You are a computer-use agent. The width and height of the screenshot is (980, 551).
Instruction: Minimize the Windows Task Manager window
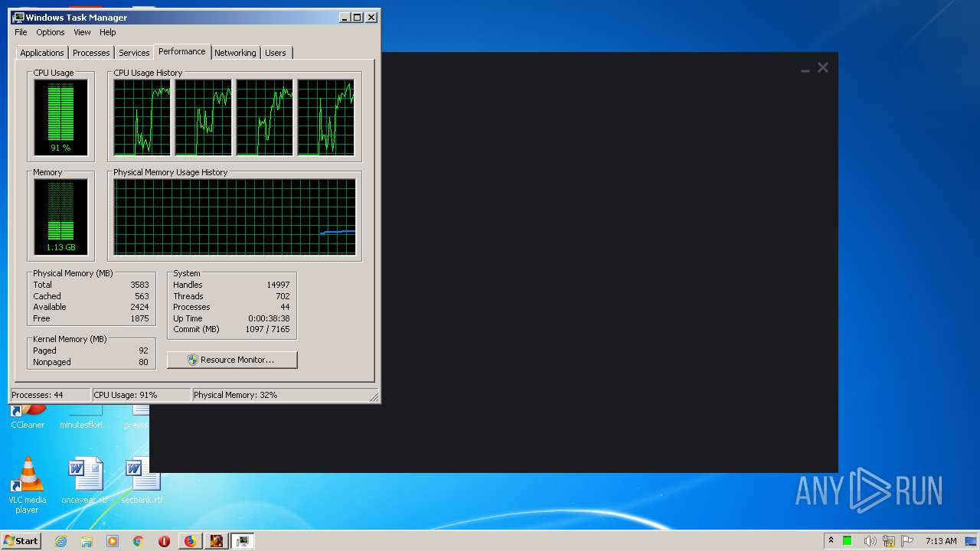(345, 17)
